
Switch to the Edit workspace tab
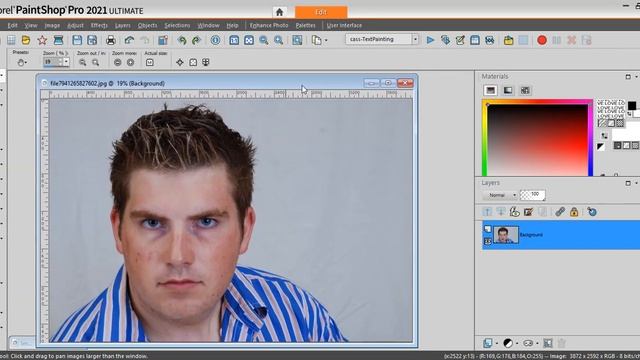click(x=321, y=12)
